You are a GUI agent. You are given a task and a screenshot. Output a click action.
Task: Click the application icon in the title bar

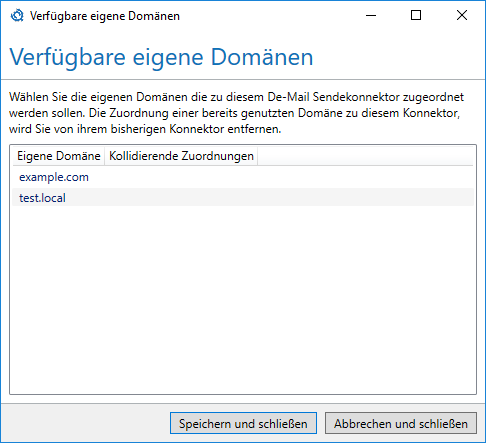pyautogui.click(x=17, y=16)
